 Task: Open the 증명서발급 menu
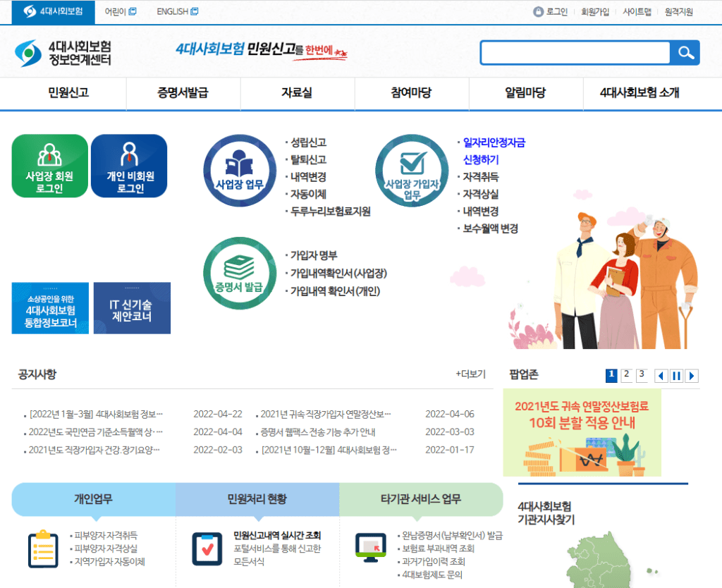click(182, 94)
